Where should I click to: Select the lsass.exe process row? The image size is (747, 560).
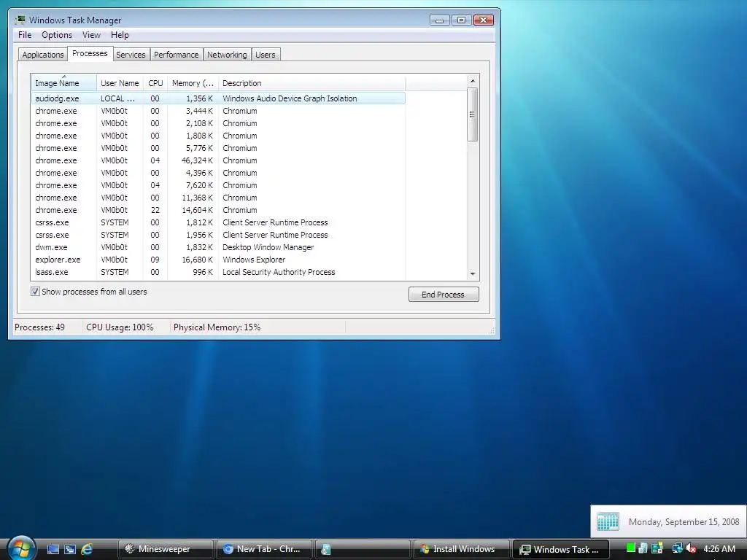(x=218, y=272)
